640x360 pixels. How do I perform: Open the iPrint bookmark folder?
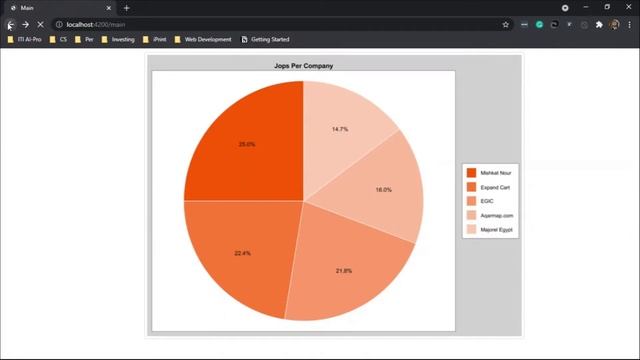tap(154, 40)
